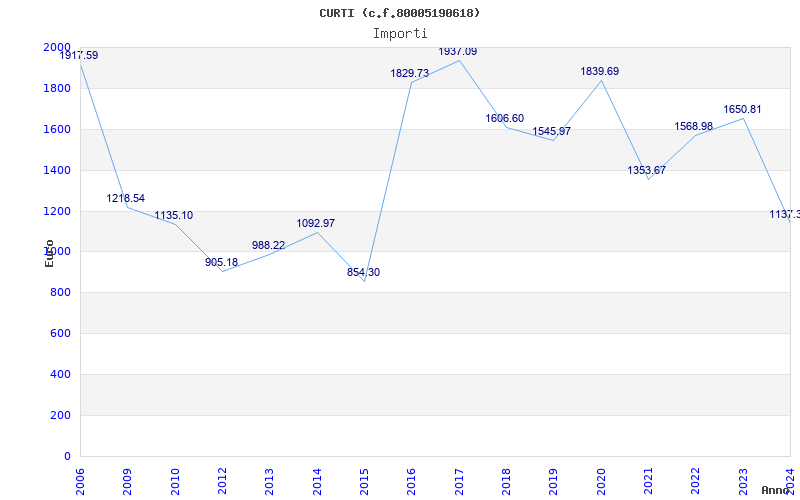The height and width of the screenshot is (500, 800).
Task: Click x-axis year 2022
Action: tap(695, 482)
